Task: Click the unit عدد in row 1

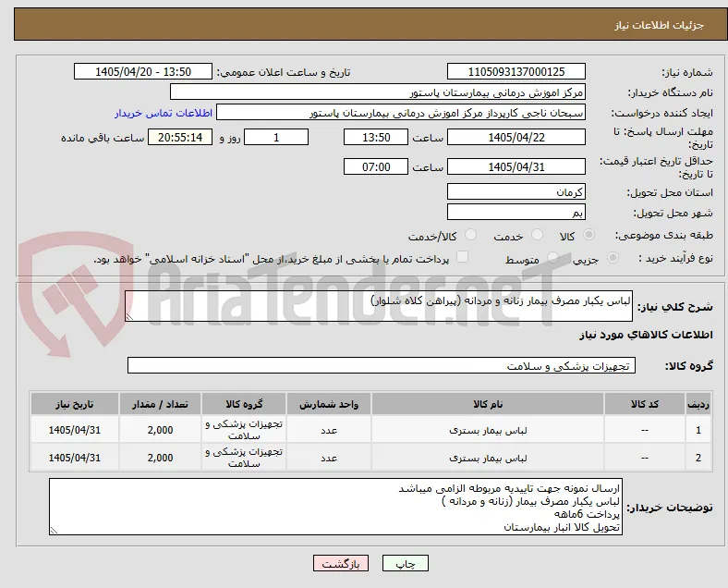Action: [x=329, y=431]
